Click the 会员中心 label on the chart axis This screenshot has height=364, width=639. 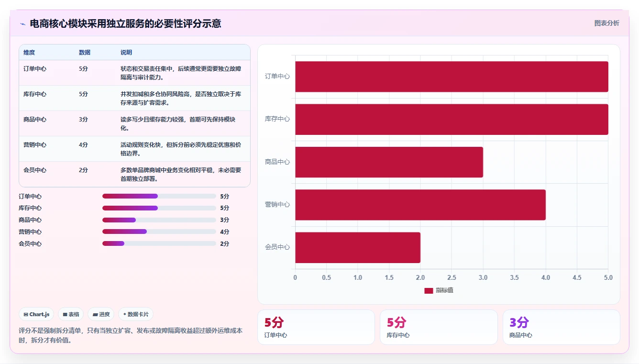coord(277,247)
